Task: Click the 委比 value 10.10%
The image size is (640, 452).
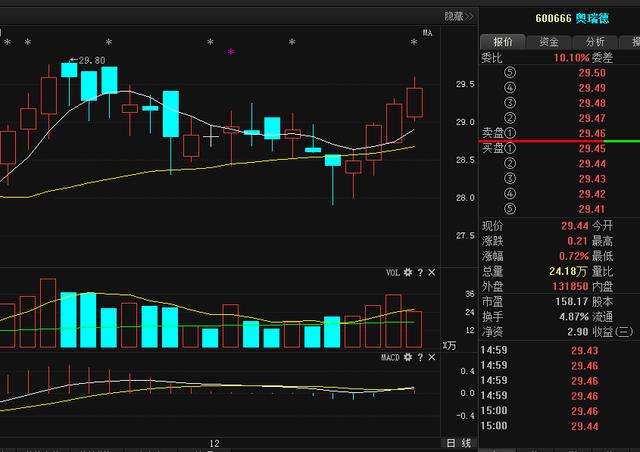Action: coord(571,58)
